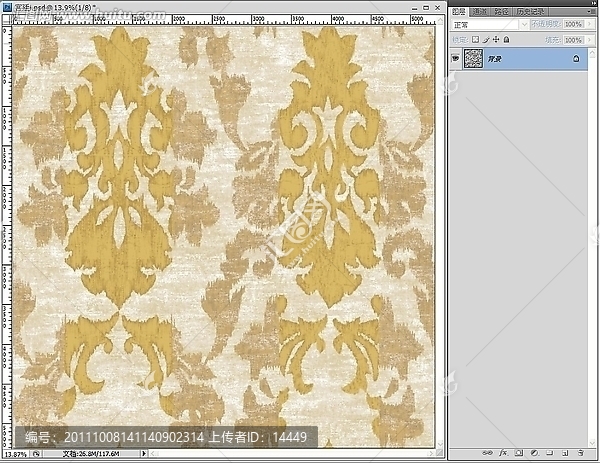This screenshot has height=463, width=600.
Task: Select the 背景 layer name
Action: pyautogui.click(x=494, y=59)
